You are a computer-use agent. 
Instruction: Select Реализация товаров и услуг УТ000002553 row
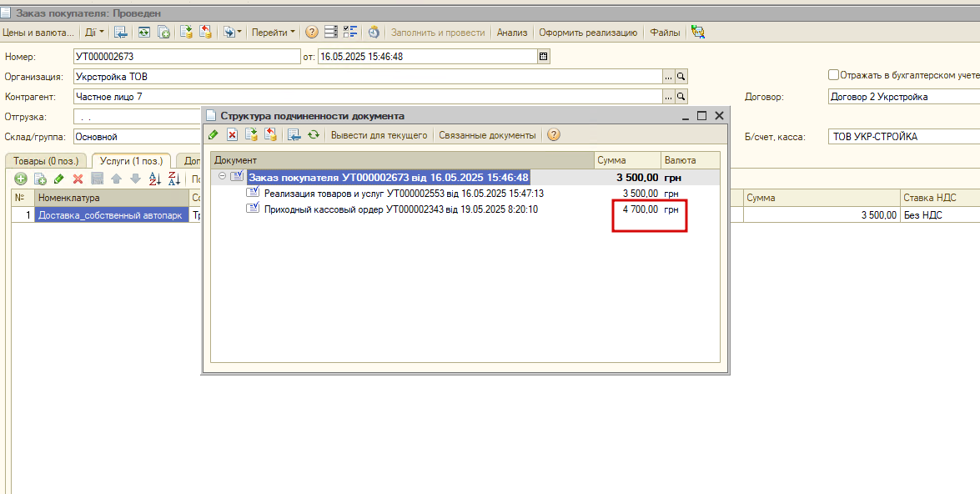pyautogui.click(x=465, y=194)
